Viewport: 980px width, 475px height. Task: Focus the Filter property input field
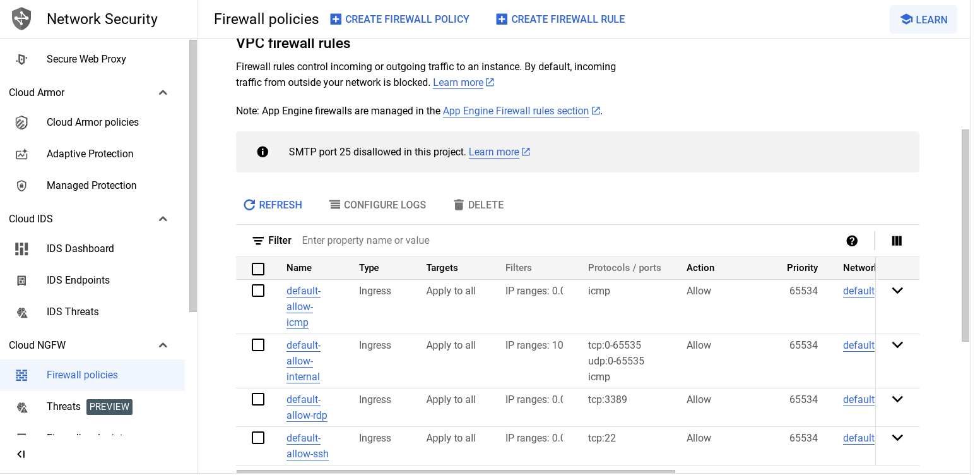568,241
